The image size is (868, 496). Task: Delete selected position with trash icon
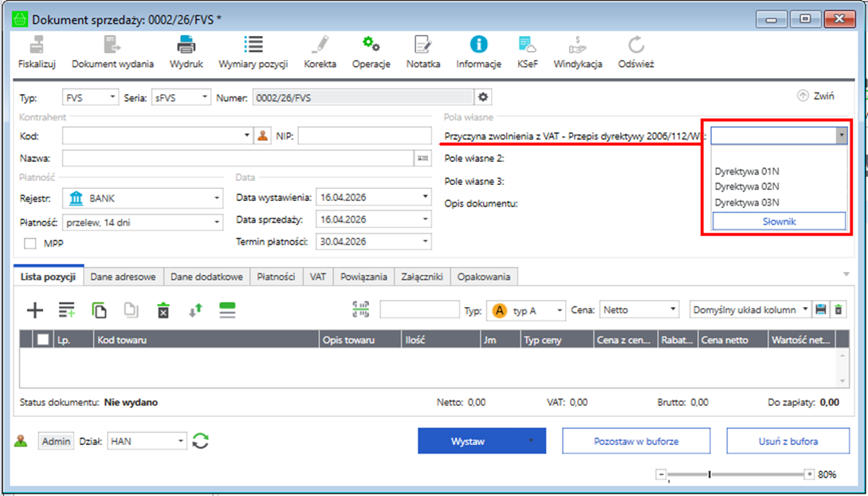163,310
